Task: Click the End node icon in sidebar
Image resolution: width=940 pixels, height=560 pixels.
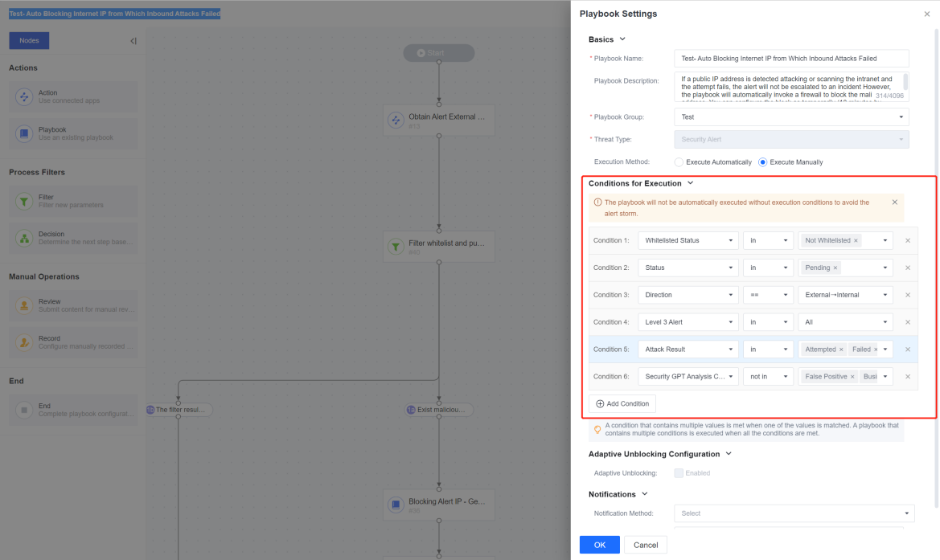Action: tap(24, 410)
